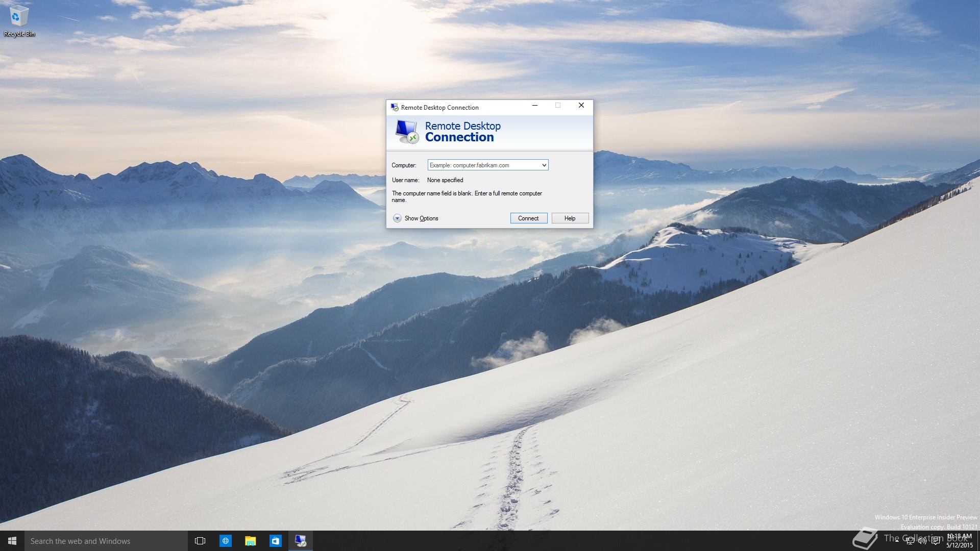Screen dimensions: 980x551
Task: Expand Show Options in Remote Desktop Connection
Action: (x=416, y=218)
